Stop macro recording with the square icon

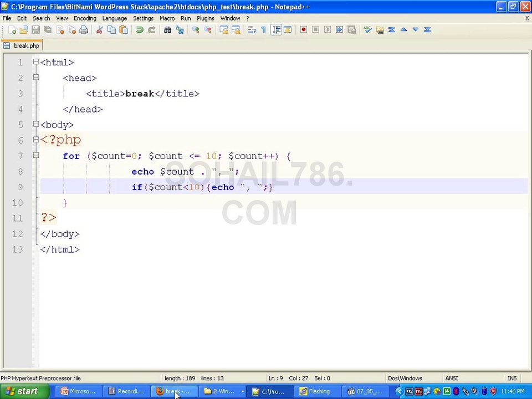click(315, 30)
